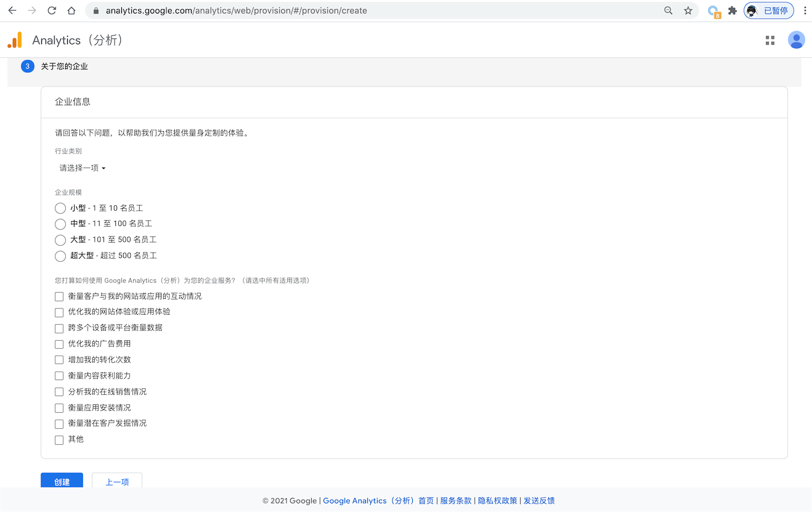Select the 小型 1 至 10 名员工 radio option

point(60,208)
